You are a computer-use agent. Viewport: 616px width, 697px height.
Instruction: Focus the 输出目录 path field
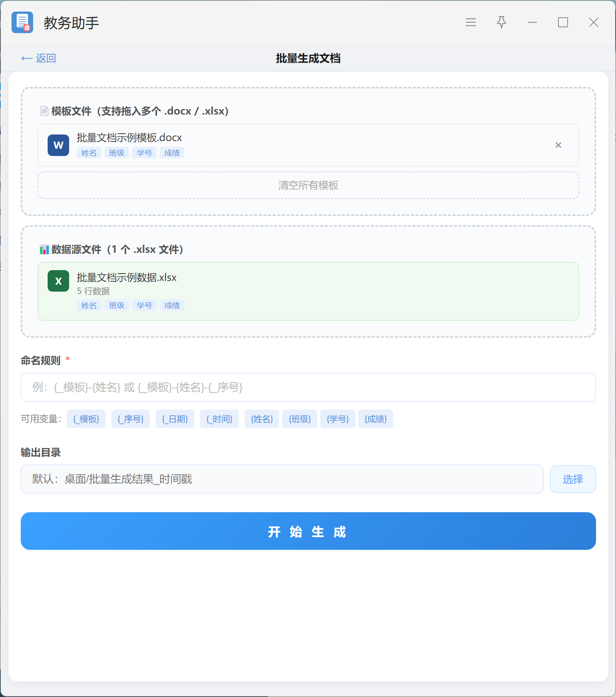[x=282, y=479]
